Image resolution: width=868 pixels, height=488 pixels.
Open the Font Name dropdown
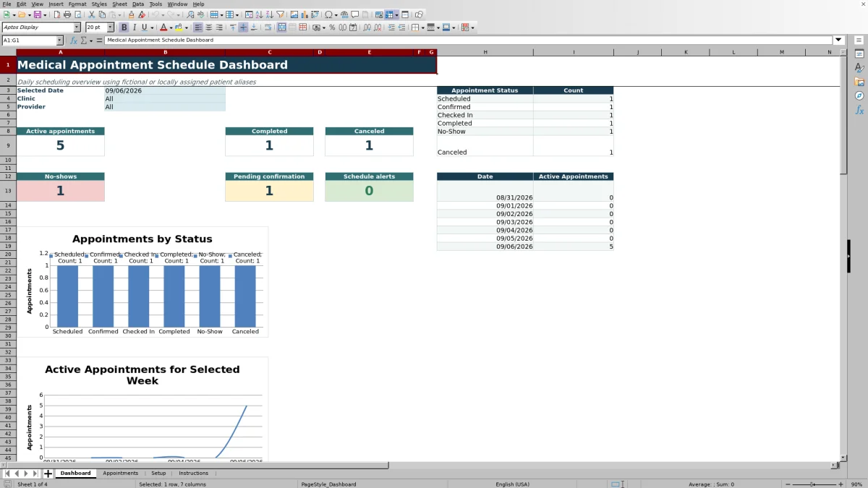pyautogui.click(x=77, y=27)
